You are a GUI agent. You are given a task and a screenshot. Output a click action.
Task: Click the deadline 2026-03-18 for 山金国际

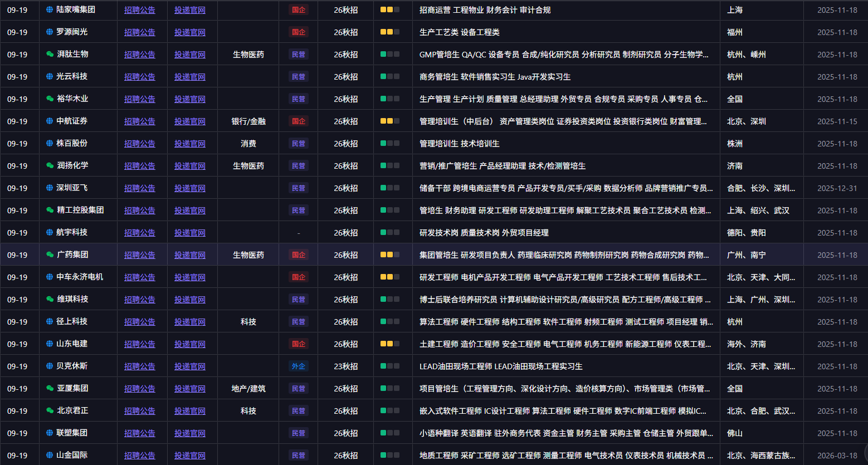click(837, 456)
